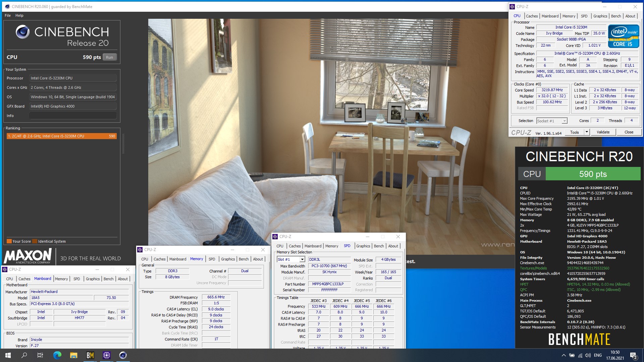Open the Slot #1 memory slot dropdown
Image resolution: width=644 pixels, height=362 pixels.
(291, 259)
